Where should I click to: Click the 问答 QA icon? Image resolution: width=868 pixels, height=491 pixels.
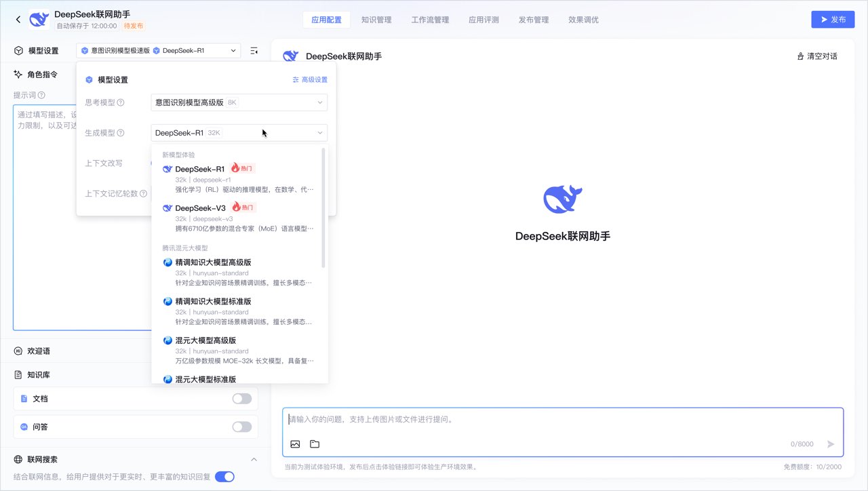(x=24, y=427)
